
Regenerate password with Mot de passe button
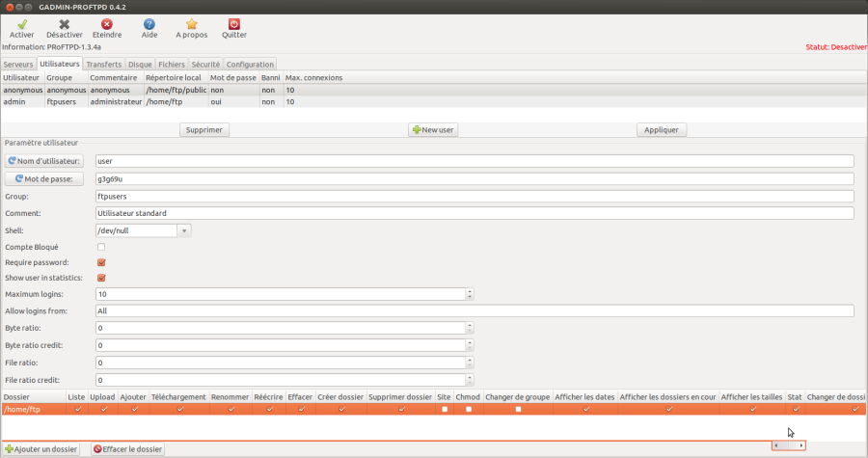pos(45,178)
